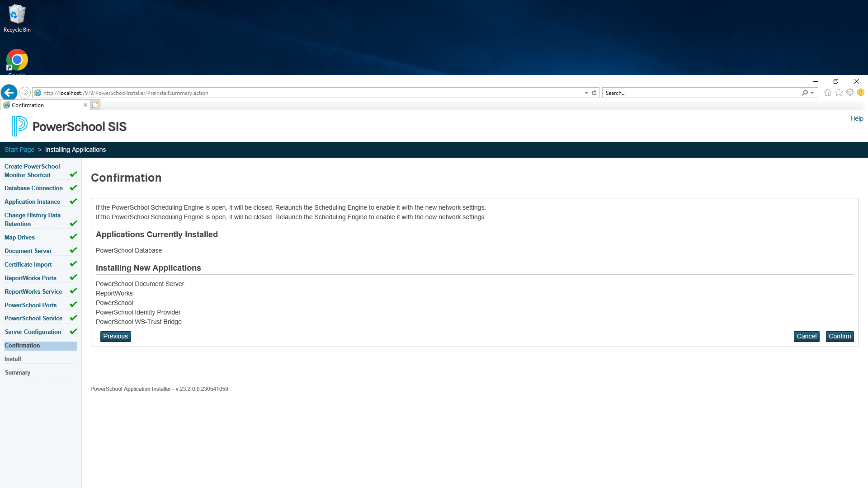The width and height of the screenshot is (868, 488).
Task: Minimize the browser window
Action: coord(816,81)
